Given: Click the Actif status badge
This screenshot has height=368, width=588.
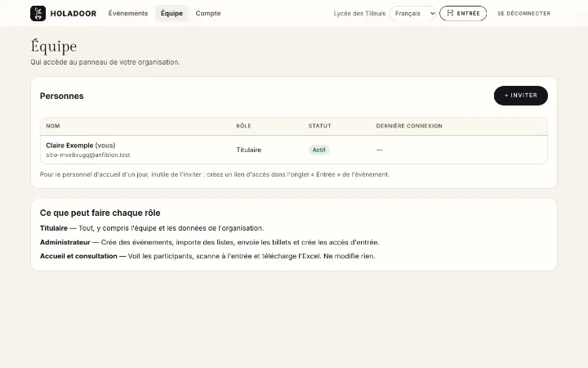Looking at the screenshot, I should (x=318, y=150).
